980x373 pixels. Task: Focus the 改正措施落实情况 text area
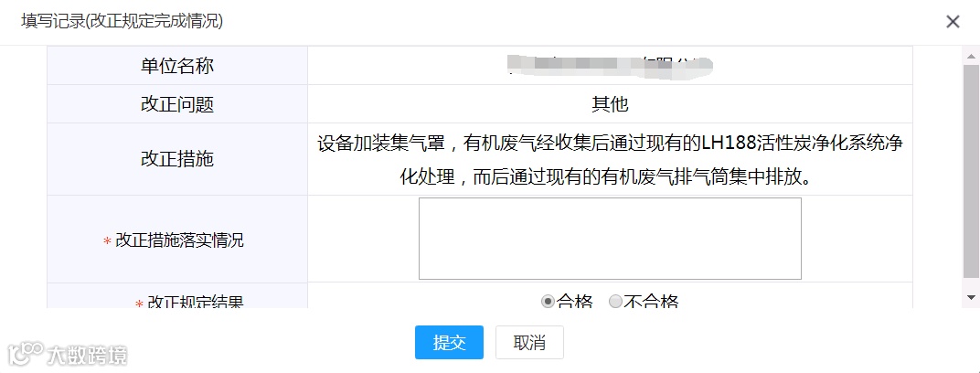610,239
